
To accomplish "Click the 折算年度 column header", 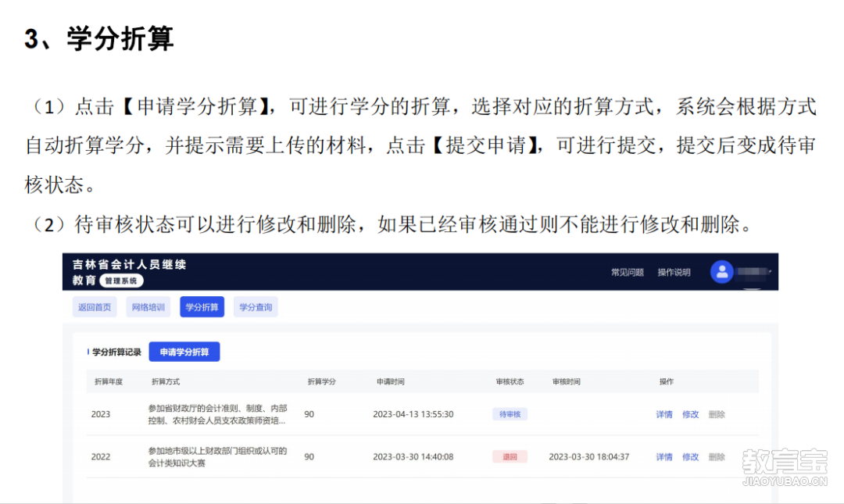I will [109, 381].
